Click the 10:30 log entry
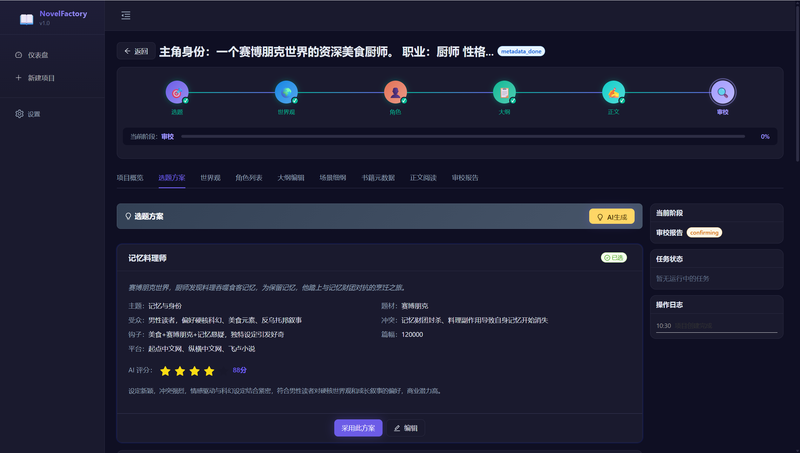This screenshot has width=800, height=453. point(716,325)
